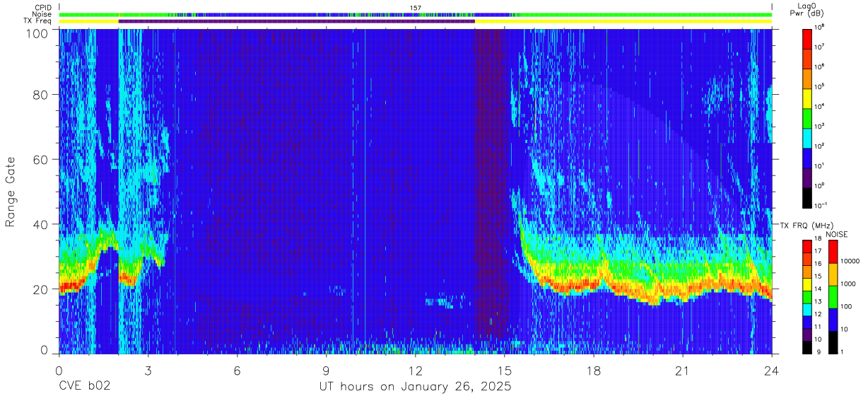Click the purple section of the TX Freq strip
Viewport: 868px width, 401px height.
point(296,21)
